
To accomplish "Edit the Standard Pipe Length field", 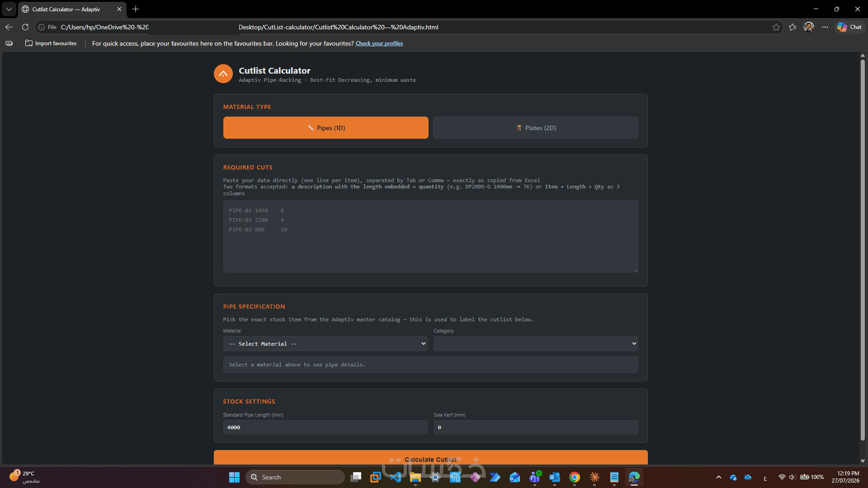I will (x=325, y=427).
